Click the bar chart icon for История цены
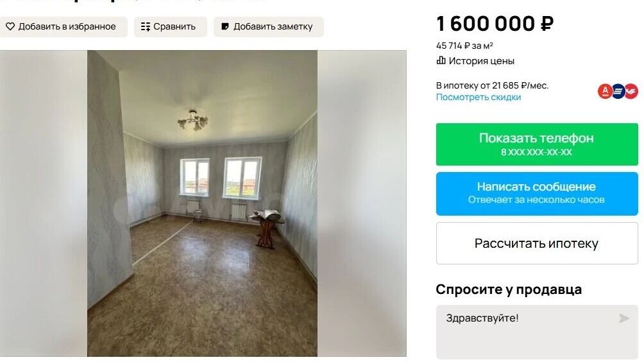This screenshot has width=644, height=362. click(441, 61)
